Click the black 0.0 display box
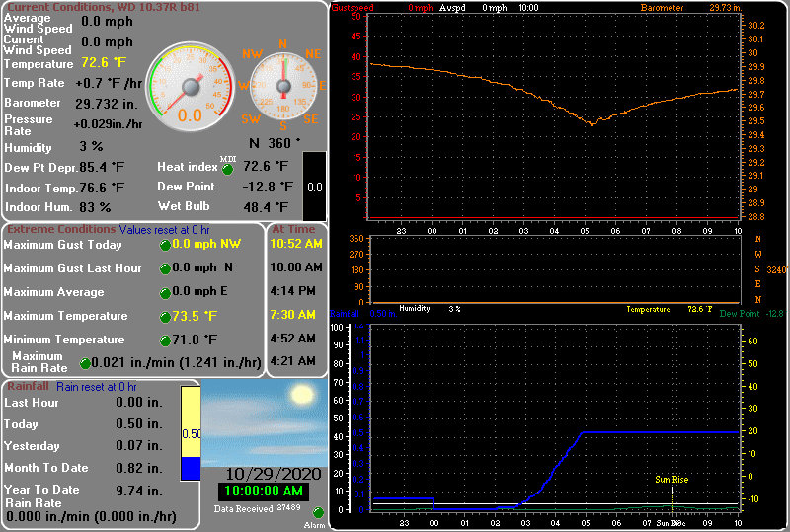Image resolution: width=790 pixels, height=532 pixels. coord(314,186)
